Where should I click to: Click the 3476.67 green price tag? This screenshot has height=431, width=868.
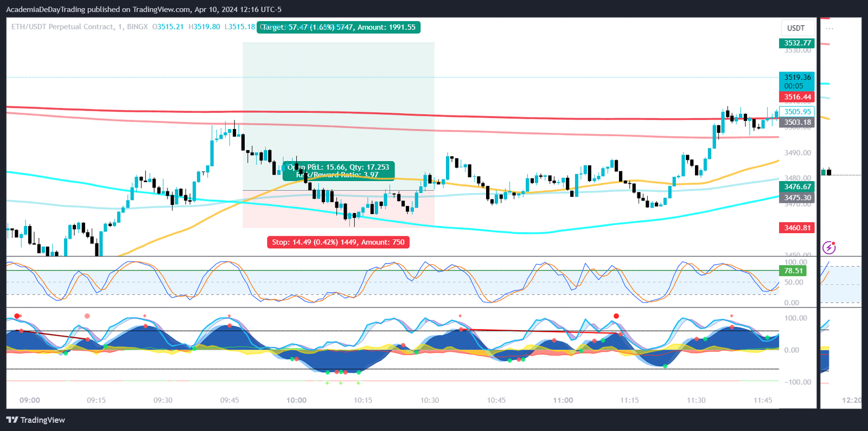point(797,186)
